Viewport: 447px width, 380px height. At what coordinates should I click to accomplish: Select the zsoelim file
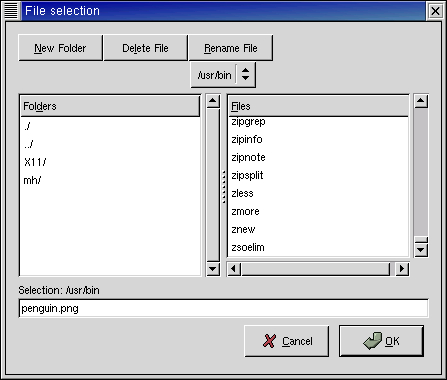(x=318, y=247)
